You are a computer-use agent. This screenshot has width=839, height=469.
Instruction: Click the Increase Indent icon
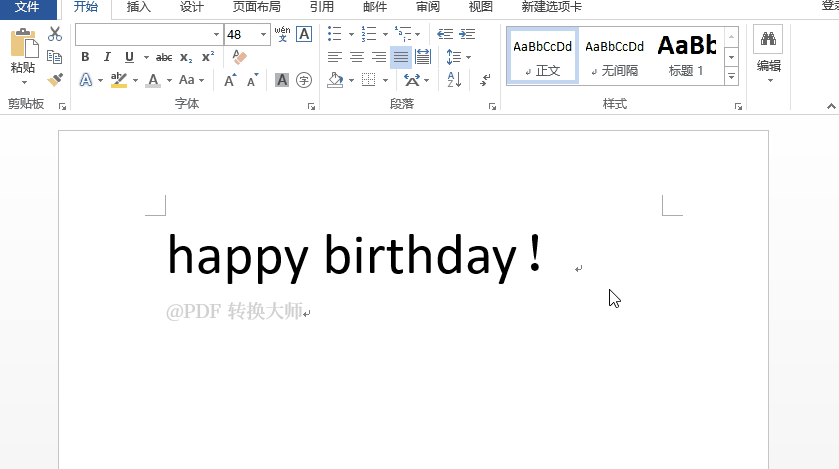point(467,34)
